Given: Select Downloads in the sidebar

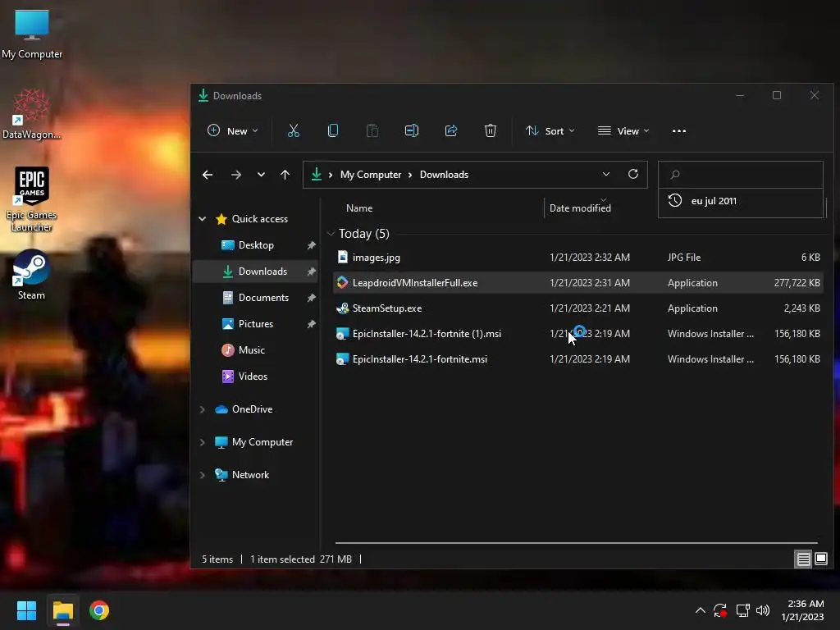Looking at the screenshot, I should [256, 272].
